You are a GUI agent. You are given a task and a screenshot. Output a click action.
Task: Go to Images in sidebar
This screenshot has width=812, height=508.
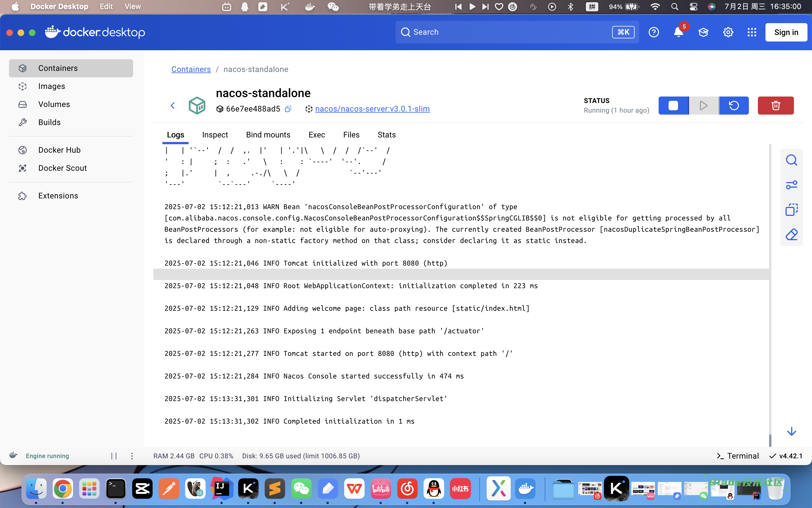click(x=71, y=86)
